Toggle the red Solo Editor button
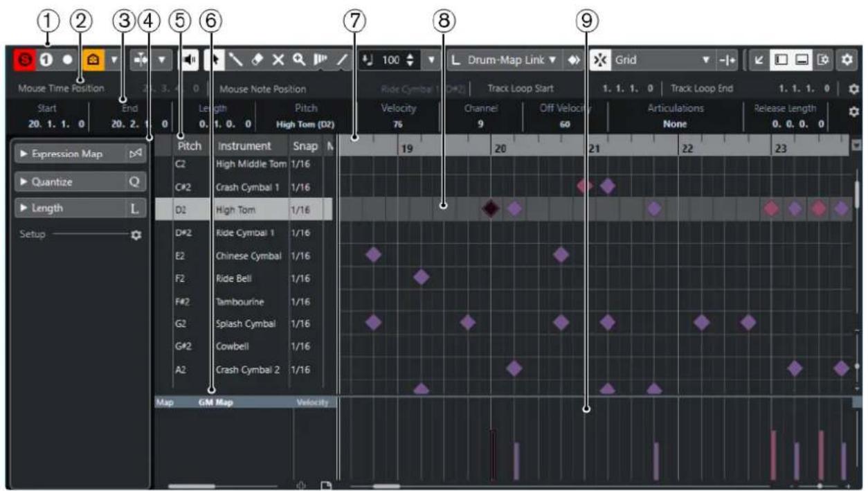The width and height of the screenshot is (868, 491). (x=26, y=60)
